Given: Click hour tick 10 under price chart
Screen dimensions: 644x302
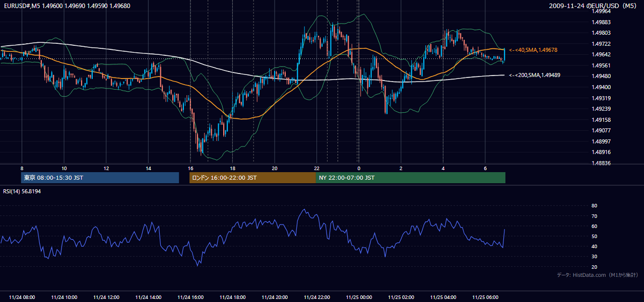Looking at the screenshot, I should [x=64, y=168].
